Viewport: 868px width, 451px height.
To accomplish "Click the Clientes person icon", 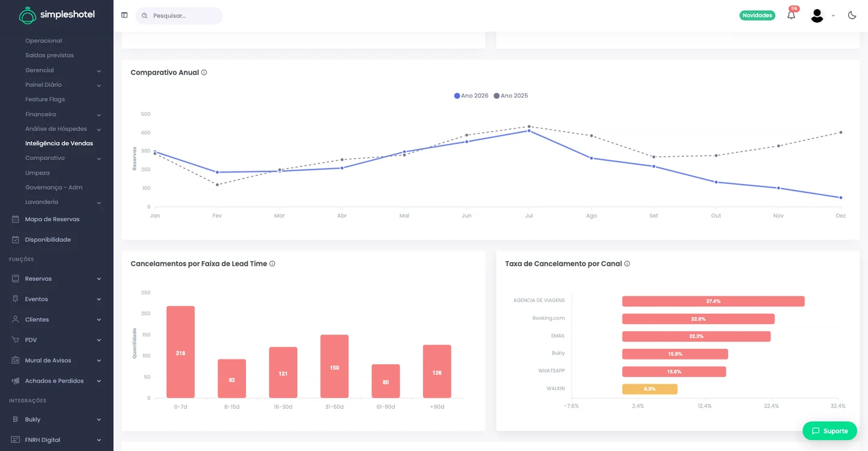I will [x=16, y=320].
